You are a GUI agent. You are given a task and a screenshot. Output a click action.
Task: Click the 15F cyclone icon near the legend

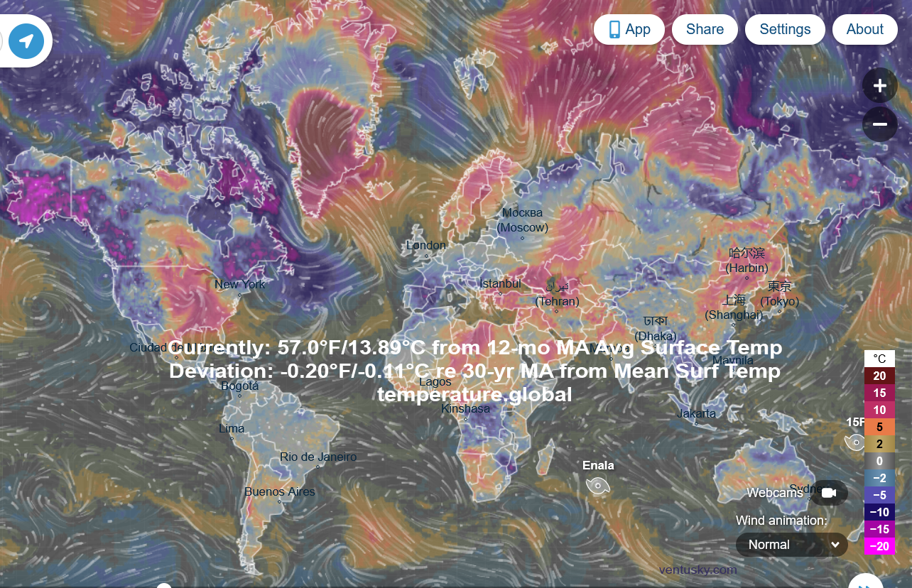click(854, 442)
